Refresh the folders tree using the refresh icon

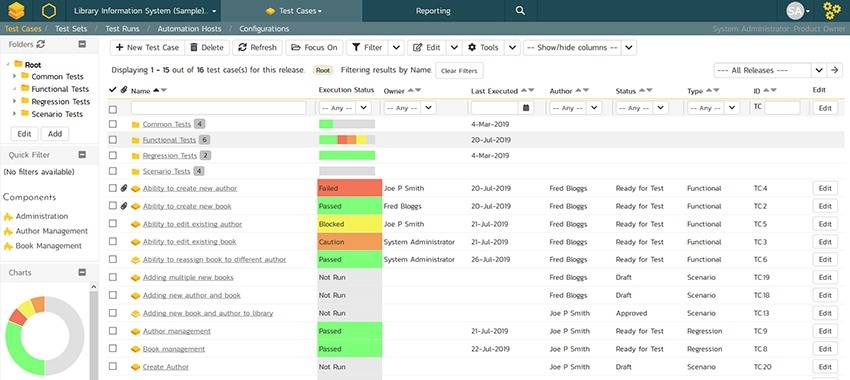click(41, 44)
